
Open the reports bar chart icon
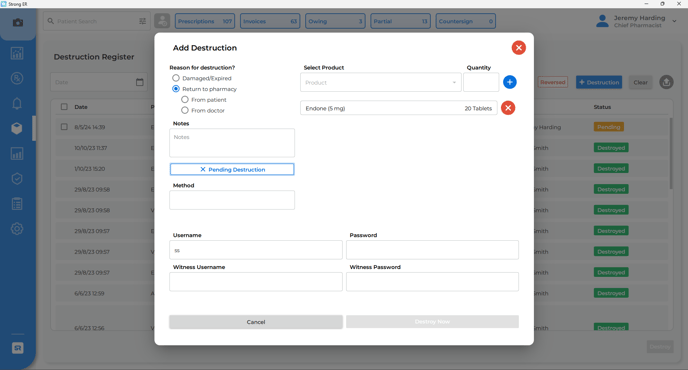(17, 154)
